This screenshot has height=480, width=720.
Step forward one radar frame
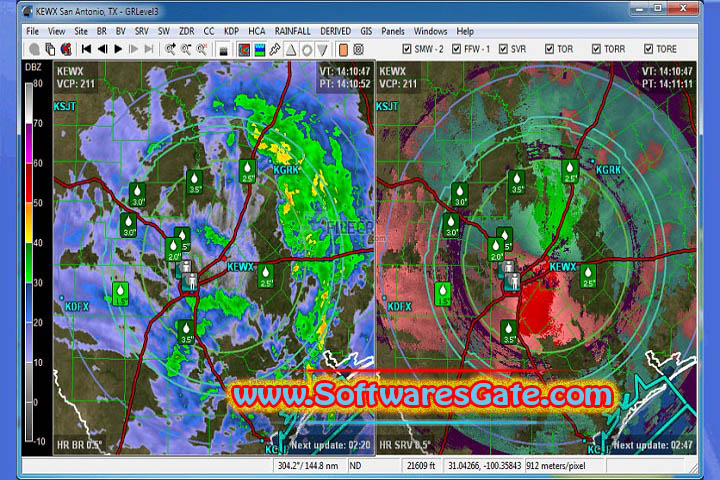click(134, 49)
